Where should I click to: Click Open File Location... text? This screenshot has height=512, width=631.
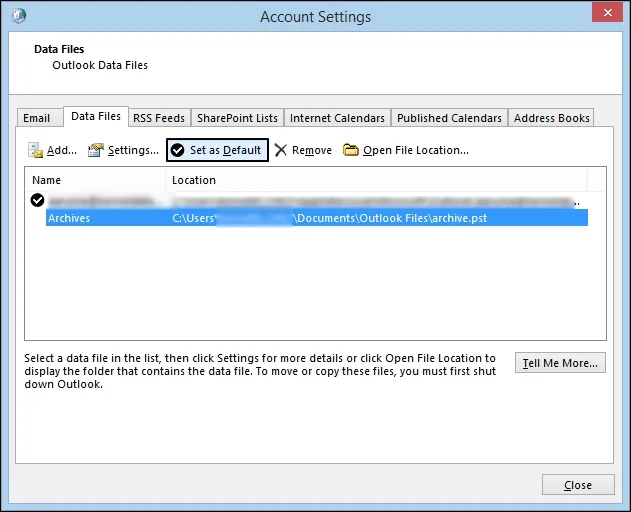coord(416,150)
